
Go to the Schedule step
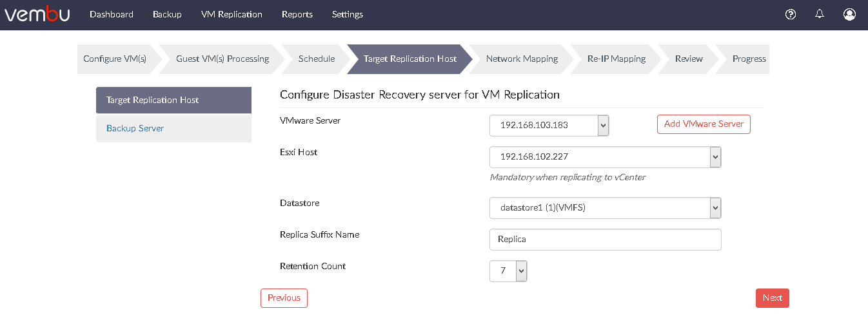(x=317, y=59)
